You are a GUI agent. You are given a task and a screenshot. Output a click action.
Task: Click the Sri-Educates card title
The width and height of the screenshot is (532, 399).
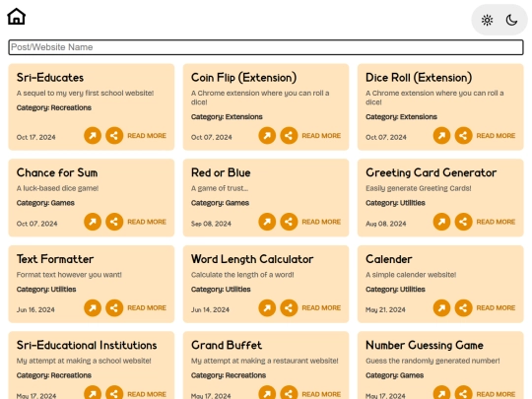[50, 78]
